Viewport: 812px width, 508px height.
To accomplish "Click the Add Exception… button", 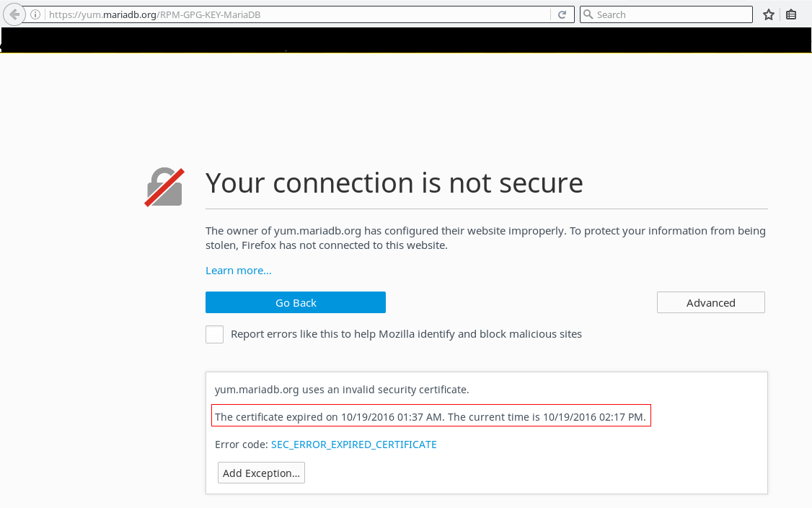I will [x=261, y=473].
